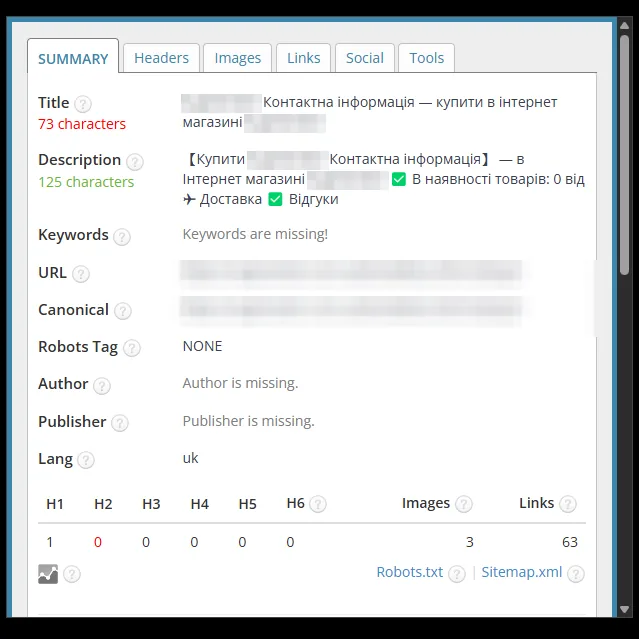Click the help icon beside Description
This screenshot has width=639, height=639.
point(134,162)
